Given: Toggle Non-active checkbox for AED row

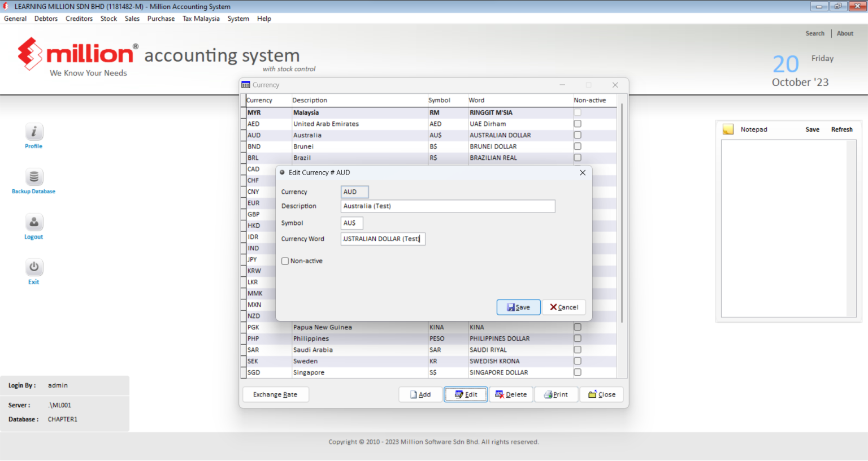Looking at the screenshot, I should click(578, 124).
